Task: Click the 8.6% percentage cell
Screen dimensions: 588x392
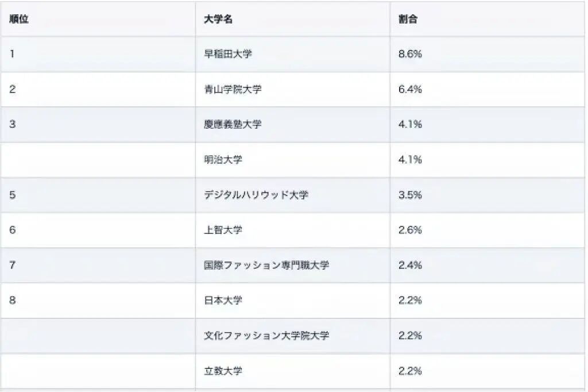Action: click(410, 54)
